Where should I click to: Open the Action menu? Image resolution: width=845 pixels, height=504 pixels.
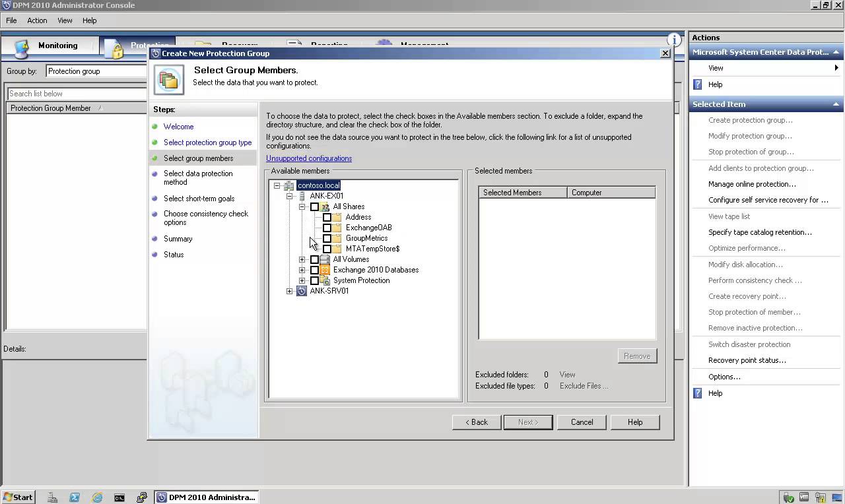(37, 20)
